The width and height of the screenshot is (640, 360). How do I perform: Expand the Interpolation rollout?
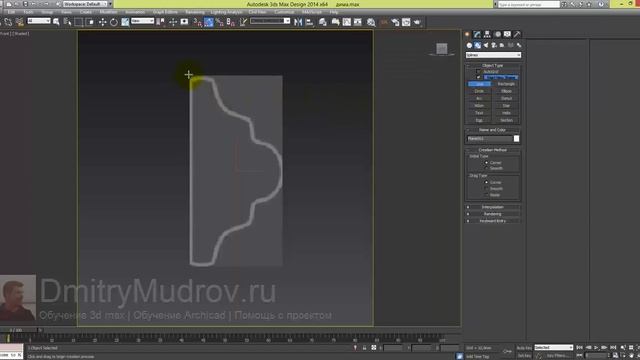[493, 207]
